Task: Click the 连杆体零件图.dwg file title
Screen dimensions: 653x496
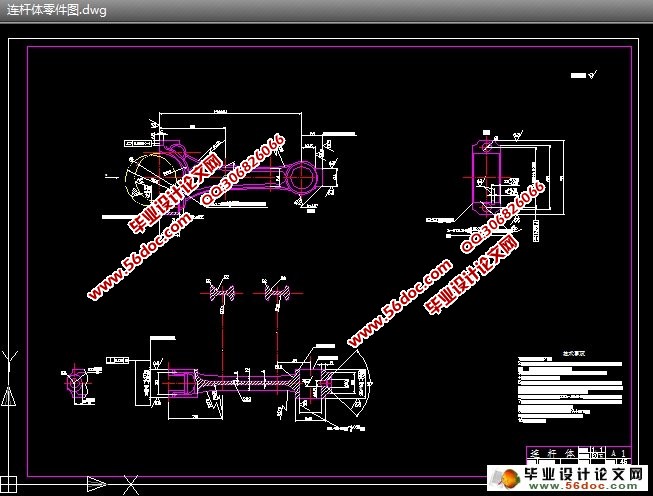Action: [56, 11]
